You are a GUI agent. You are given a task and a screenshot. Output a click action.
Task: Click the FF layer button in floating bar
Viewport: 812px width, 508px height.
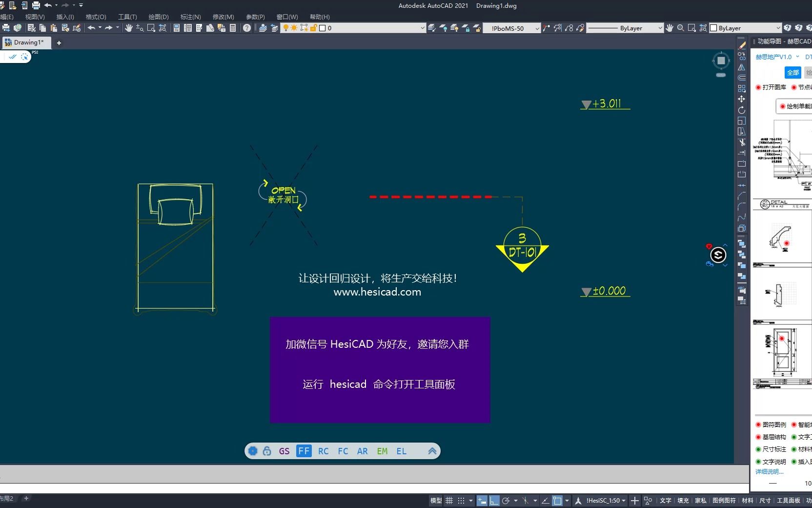pyautogui.click(x=304, y=451)
